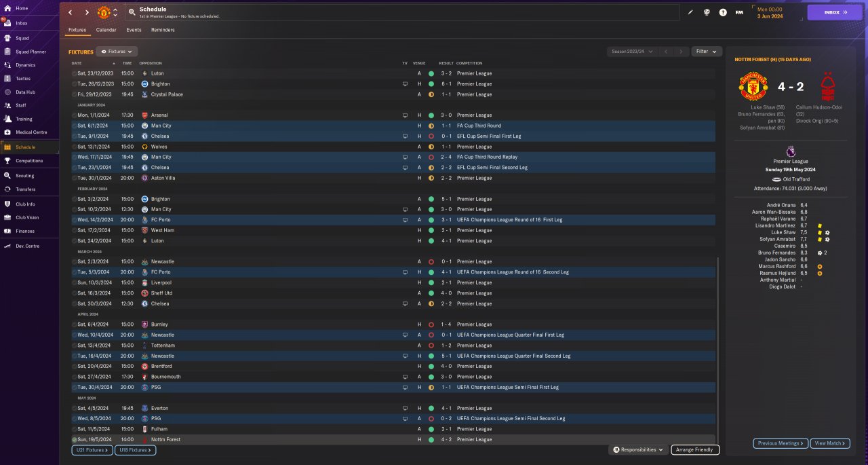This screenshot has width=868, height=465.
Task: Open the Tactics screen
Action: point(29,79)
